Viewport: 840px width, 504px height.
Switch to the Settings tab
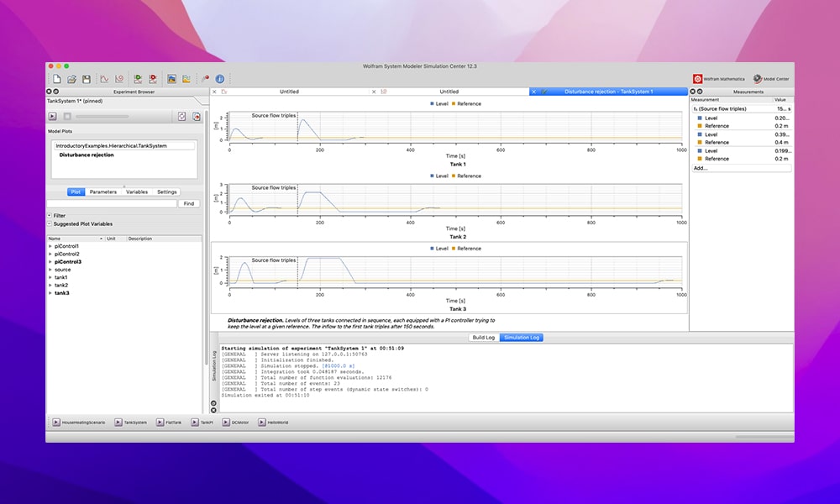click(166, 192)
